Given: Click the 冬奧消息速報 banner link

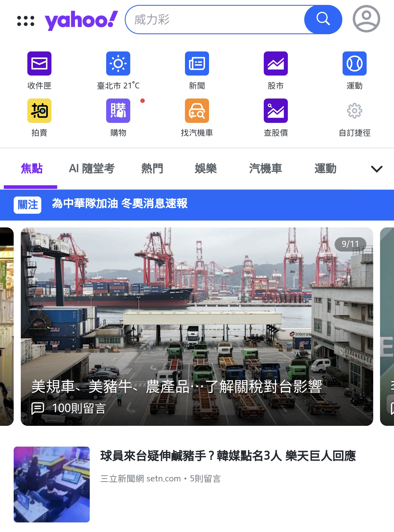Looking at the screenshot, I should pyautogui.click(x=120, y=204).
